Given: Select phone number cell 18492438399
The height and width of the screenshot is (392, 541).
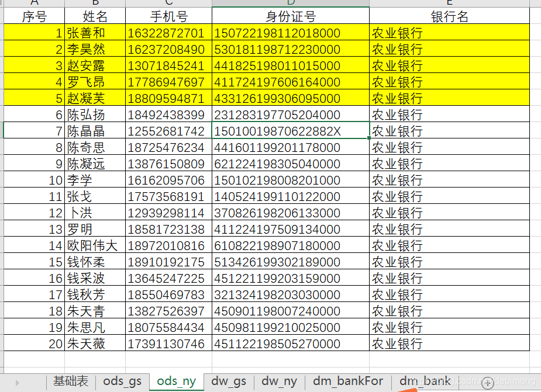Looking at the screenshot, I should point(168,114).
